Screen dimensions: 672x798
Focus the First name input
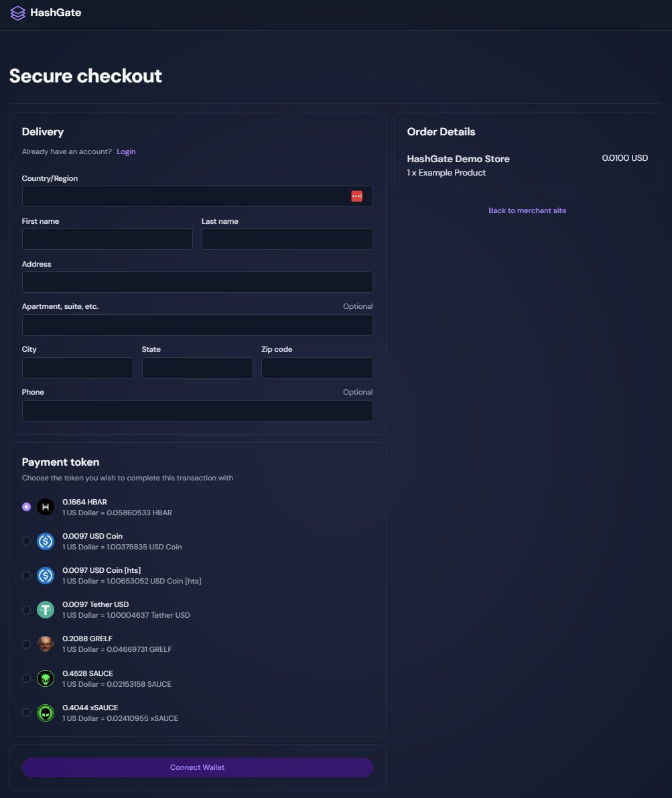(x=107, y=239)
